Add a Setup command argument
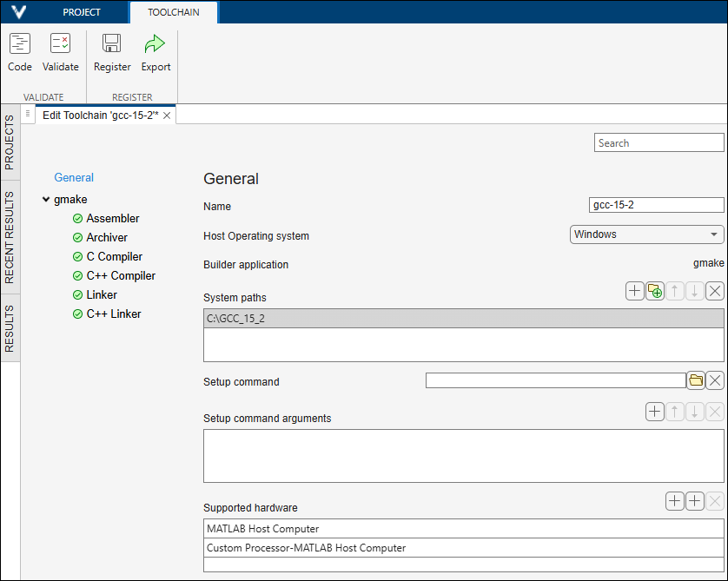The height and width of the screenshot is (581, 728). pyautogui.click(x=655, y=412)
